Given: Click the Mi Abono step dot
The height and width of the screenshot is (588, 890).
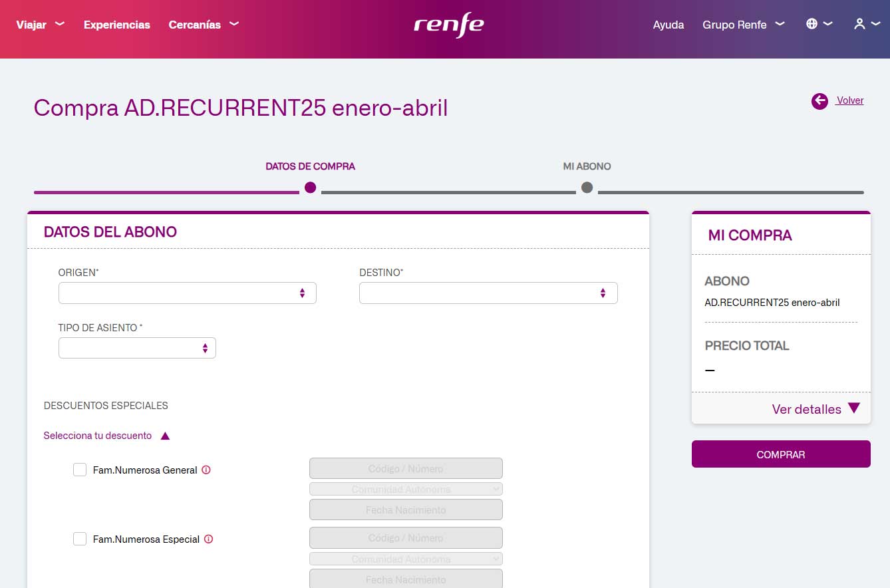Looking at the screenshot, I should tap(587, 188).
